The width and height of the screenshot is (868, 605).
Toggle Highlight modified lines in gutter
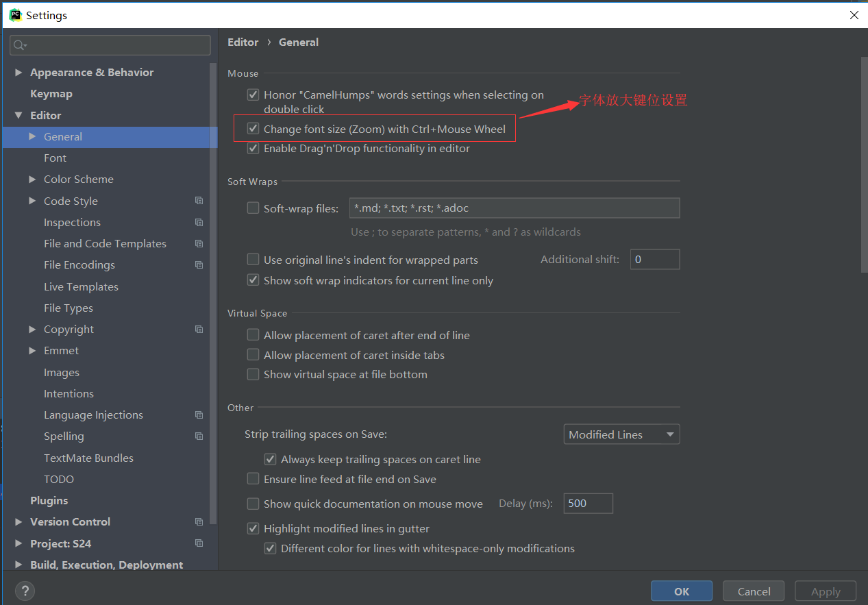tap(253, 528)
